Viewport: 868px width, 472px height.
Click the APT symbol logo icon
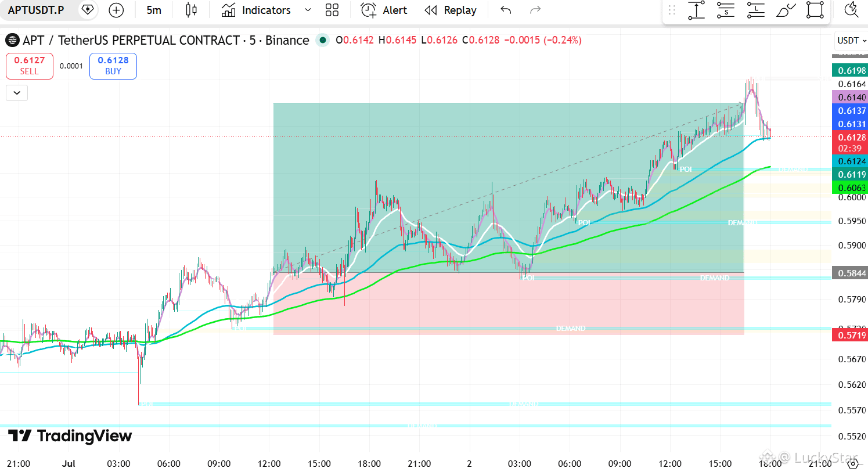[12, 40]
